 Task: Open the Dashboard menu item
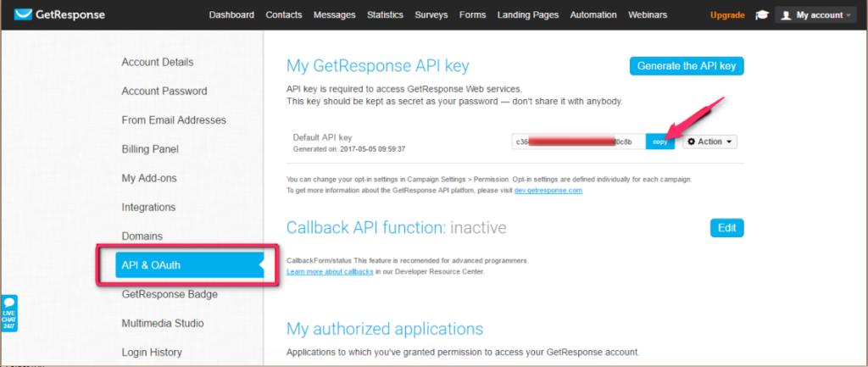(x=231, y=15)
